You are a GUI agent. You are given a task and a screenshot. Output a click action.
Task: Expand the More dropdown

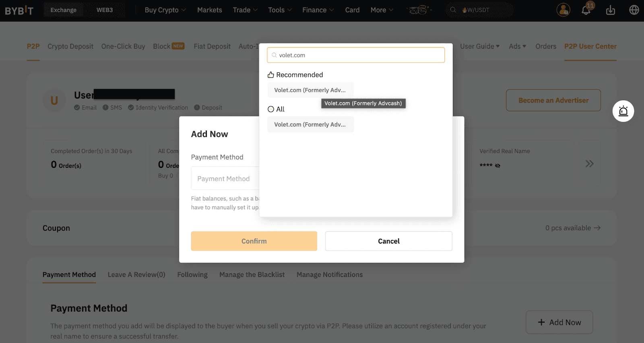tap(382, 10)
